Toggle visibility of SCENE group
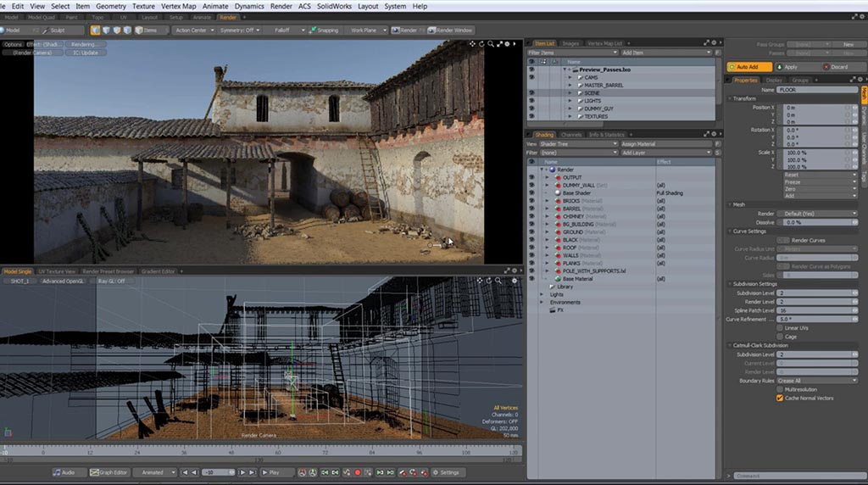Screen dimensions: 868x485 tap(531, 93)
